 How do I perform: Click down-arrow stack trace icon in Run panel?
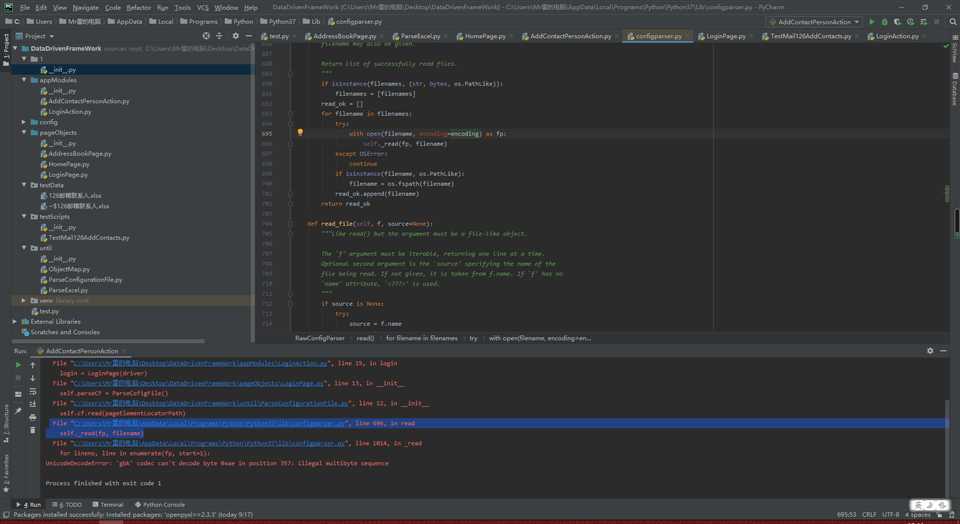click(33, 378)
